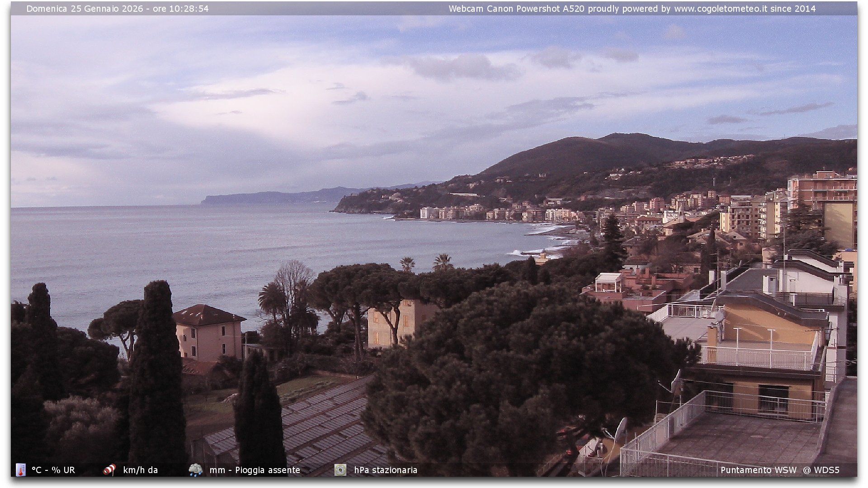The image size is (868, 488).
Task: Click the timestamp ore 10:28:54
Action: pyautogui.click(x=181, y=9)
